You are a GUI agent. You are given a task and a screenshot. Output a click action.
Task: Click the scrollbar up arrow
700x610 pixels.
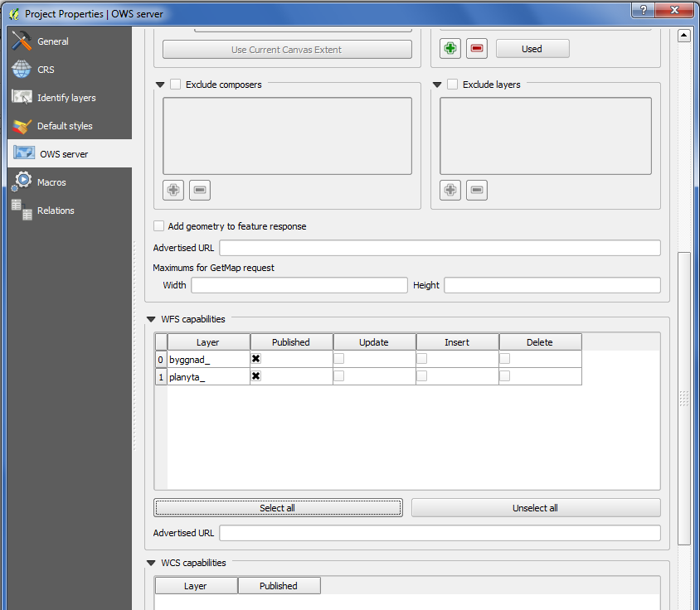[x=684, y=36]
